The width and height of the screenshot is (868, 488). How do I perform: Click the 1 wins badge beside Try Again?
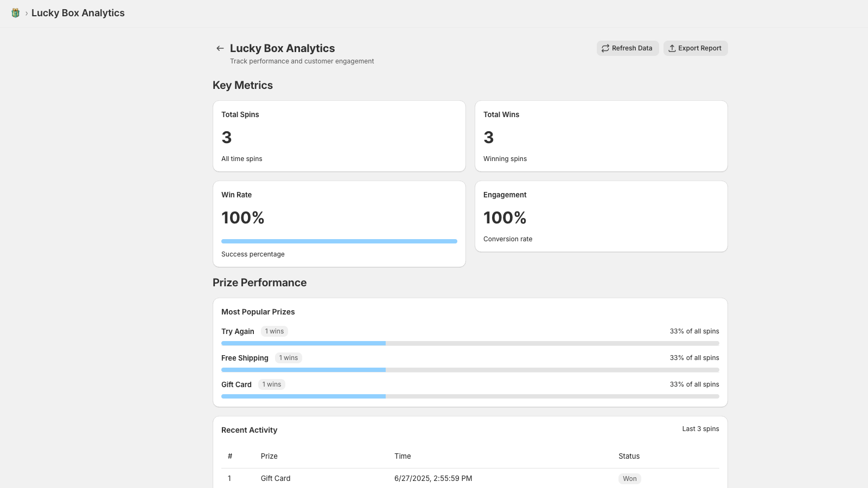tap(274, 331)
